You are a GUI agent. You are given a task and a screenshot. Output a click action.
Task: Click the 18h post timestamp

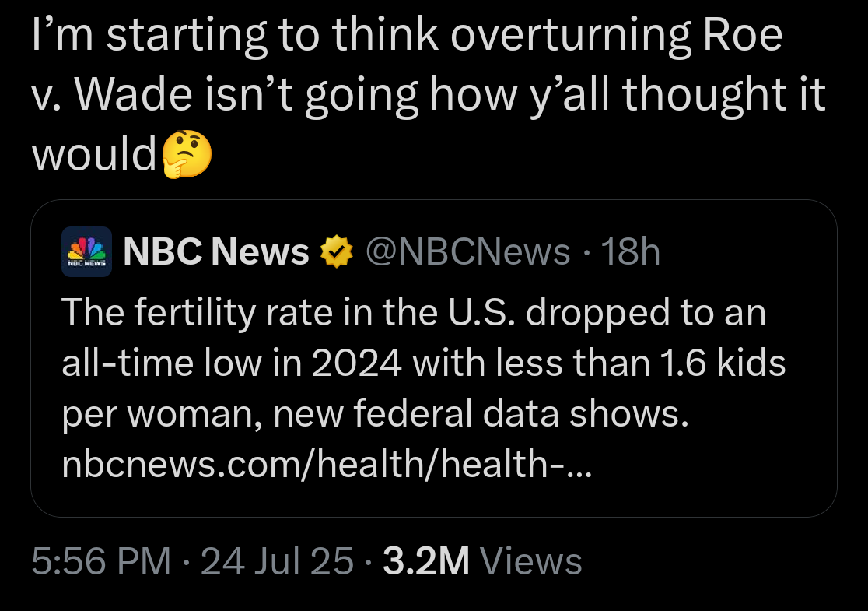click(x=631, y=251)
